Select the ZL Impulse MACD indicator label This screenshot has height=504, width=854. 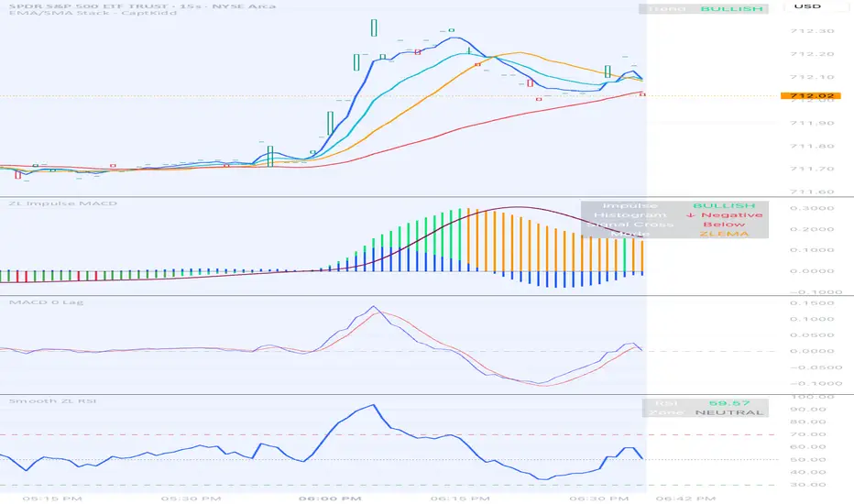pyautogui.click(x=62, y=203)
